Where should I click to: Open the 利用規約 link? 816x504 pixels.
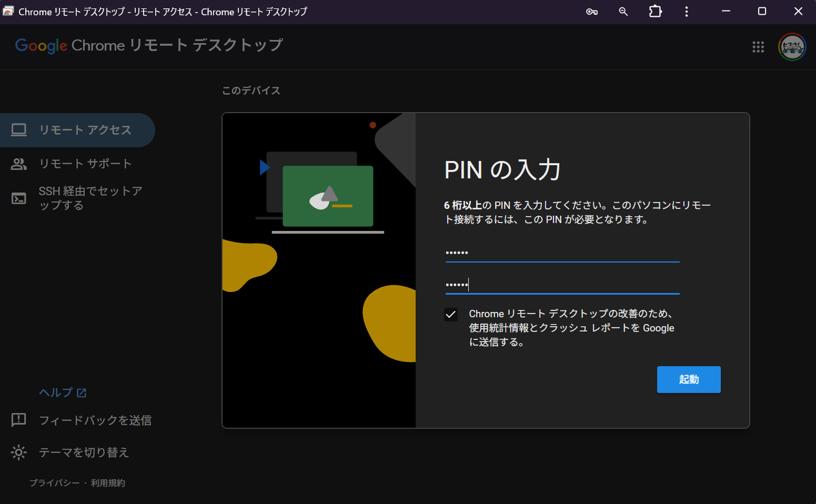[108, 483]
